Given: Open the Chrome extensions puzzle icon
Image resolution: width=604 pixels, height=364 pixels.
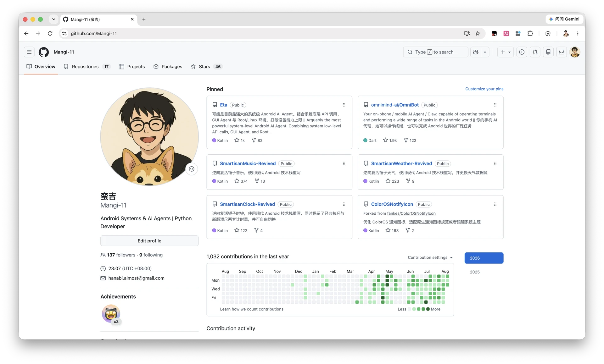Looking at the screenshot, I should coord(530,34).
